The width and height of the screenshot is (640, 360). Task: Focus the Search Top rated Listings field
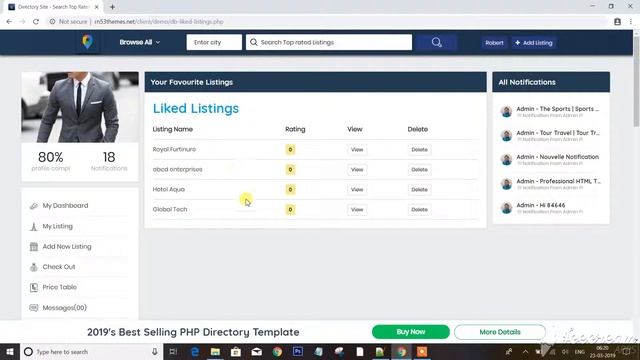[x=329, y=42]
